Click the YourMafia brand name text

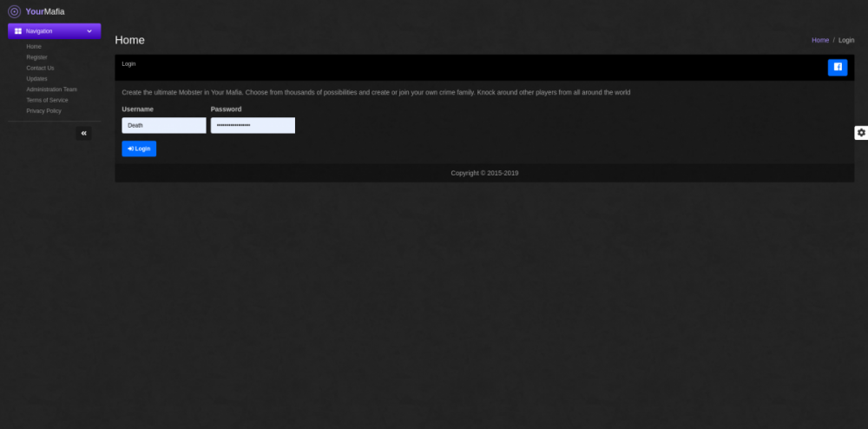coord(45,11)
